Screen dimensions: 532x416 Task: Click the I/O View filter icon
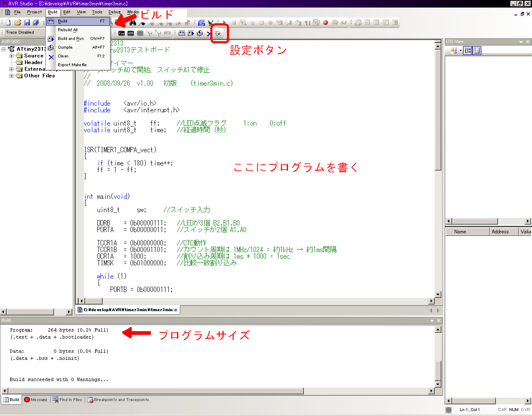coord(453,50)
